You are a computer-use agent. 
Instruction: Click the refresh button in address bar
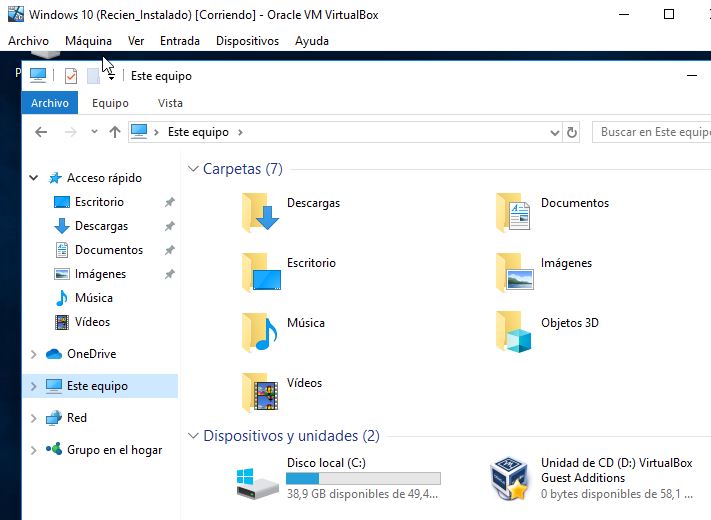[572, 132]
